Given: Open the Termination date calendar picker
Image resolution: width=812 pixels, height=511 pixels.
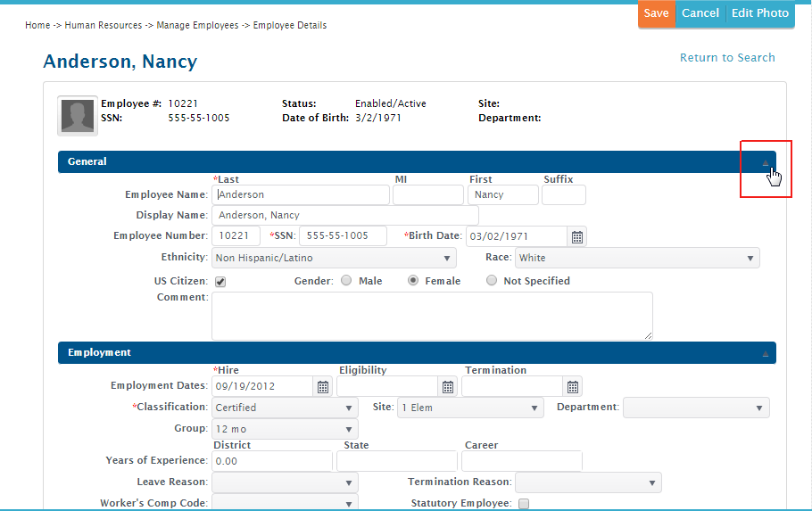Looking at the screenshot, I should point(573,386).
